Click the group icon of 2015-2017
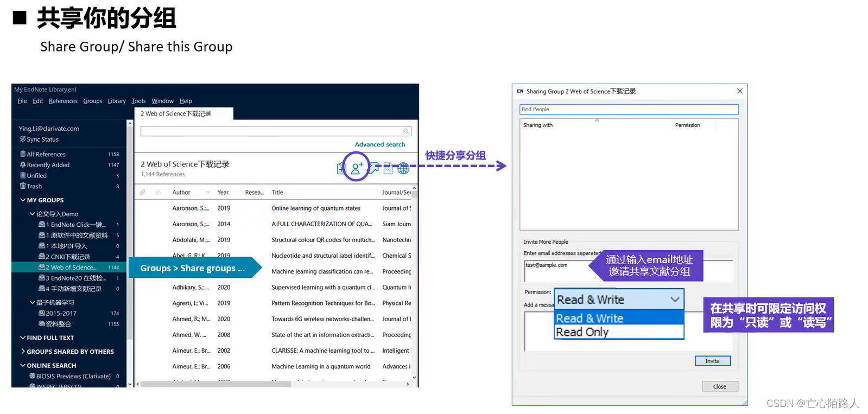This screenshot has height=414, width=868. coord(42,313)
